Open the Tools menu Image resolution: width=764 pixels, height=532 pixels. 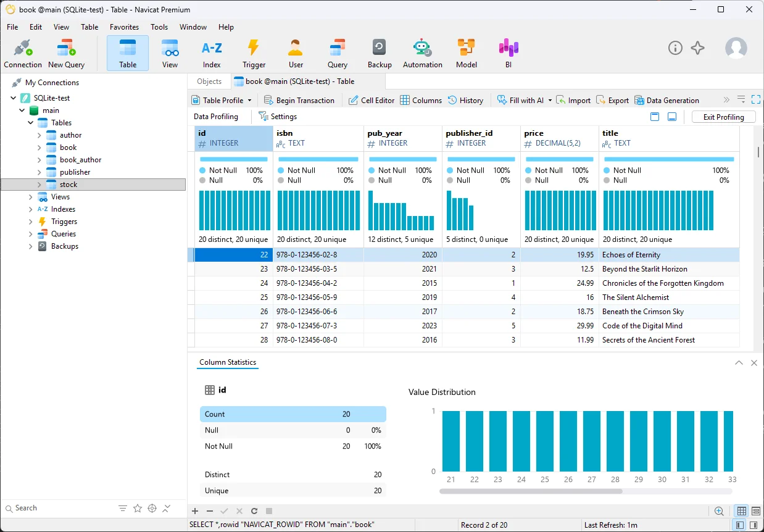pyautogui.click(x=159, y=27)
